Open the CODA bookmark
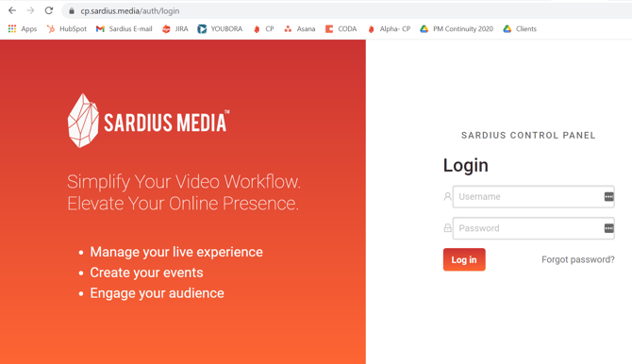 coord(341,29)
